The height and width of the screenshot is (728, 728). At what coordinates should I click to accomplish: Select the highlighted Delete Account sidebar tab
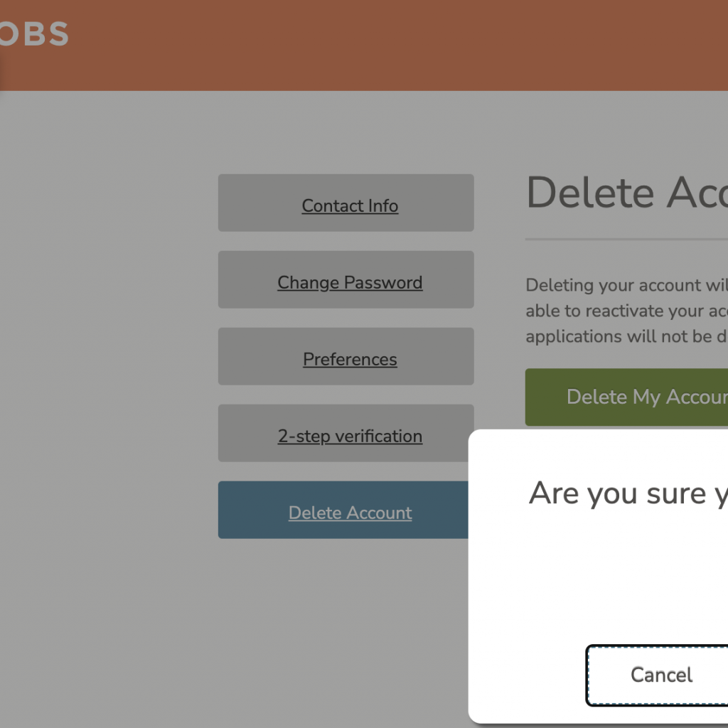point(350,513)
